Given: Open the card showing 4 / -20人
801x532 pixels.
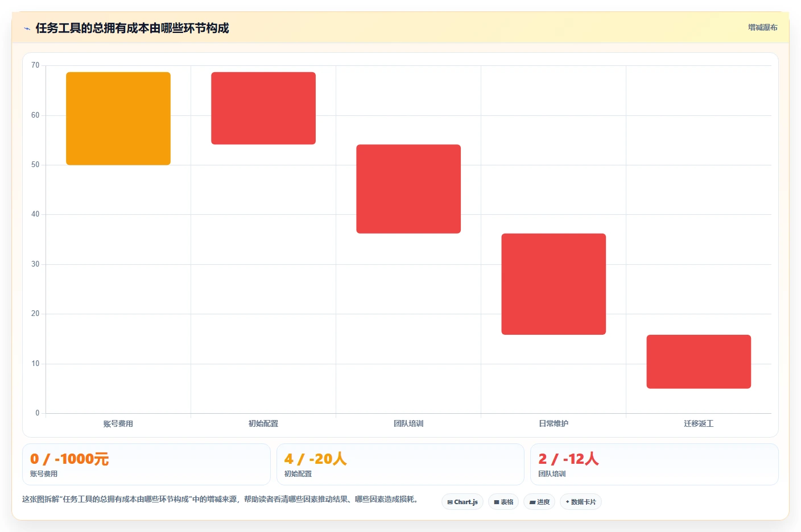Looking at the screenshot, I should [x=400, y=464].
